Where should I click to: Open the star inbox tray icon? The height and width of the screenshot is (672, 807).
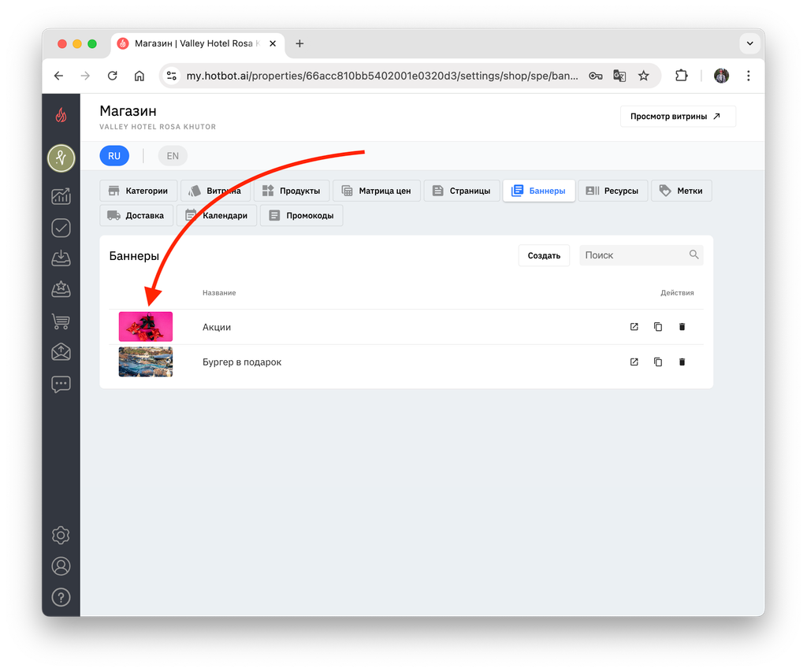pos(61,289)
